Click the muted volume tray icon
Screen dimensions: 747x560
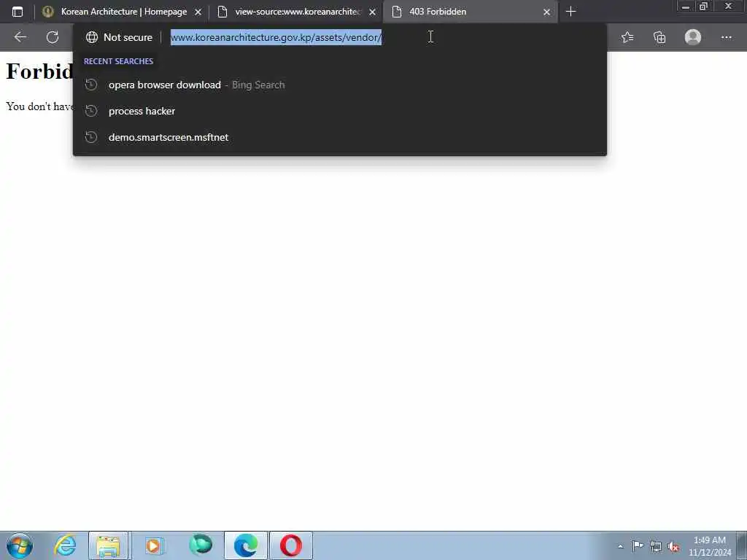pos(673,546)
